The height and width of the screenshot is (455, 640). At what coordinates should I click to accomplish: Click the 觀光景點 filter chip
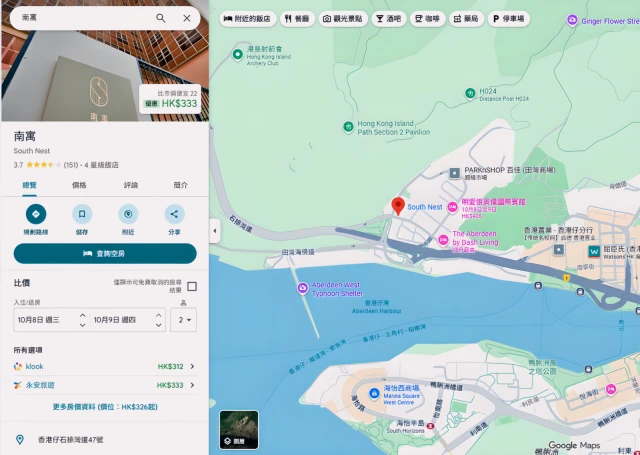pyautogui.click(x=343, y=19)
